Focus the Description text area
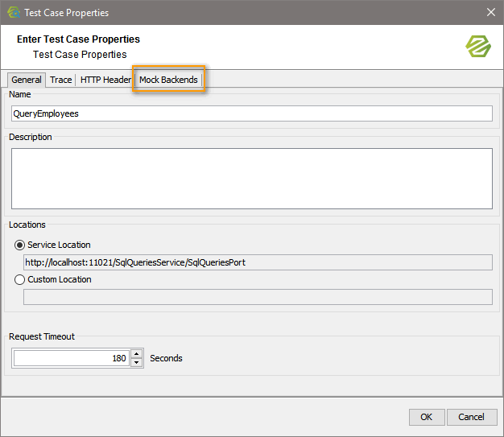504x437 pixels. click(252, 178)
